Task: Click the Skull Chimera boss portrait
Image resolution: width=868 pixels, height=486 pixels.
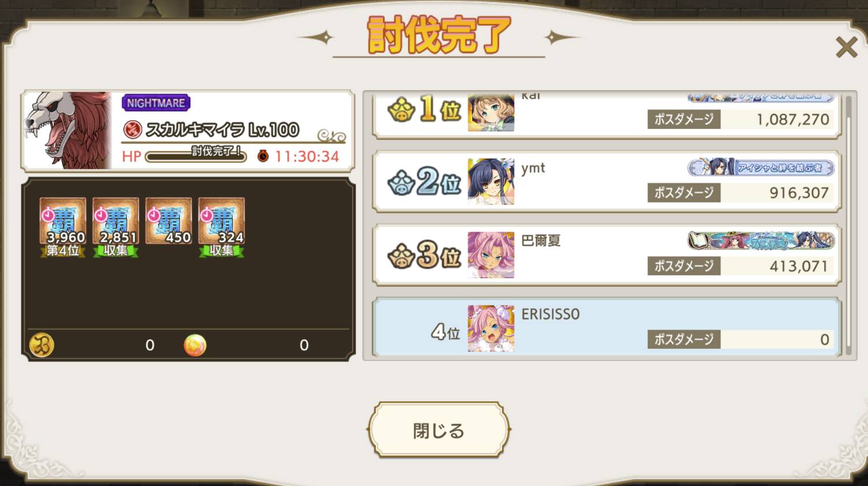Action: (x=67, y=131)
